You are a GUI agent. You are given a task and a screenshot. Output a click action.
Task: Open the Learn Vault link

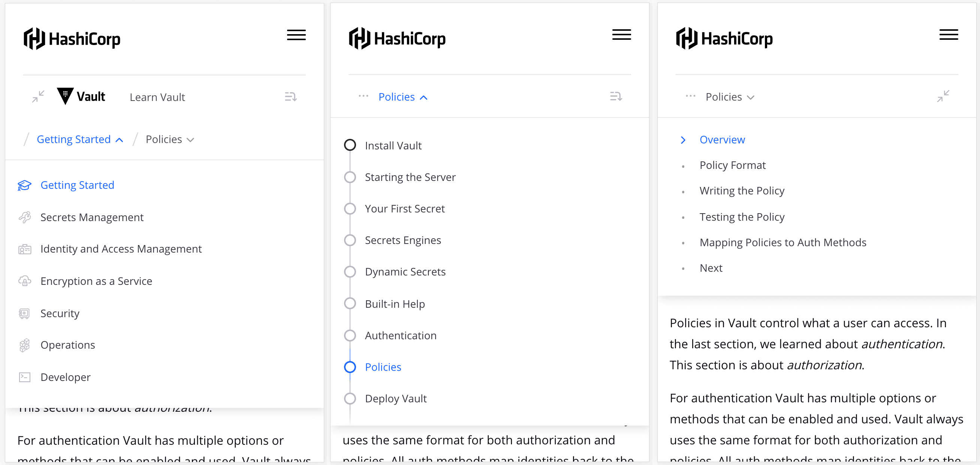click(157, 98)
